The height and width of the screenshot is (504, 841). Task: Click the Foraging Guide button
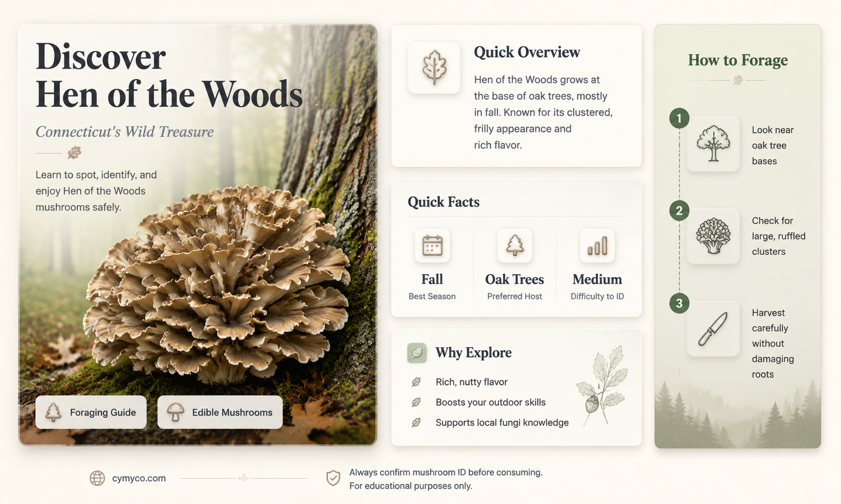tap(91, 412)
